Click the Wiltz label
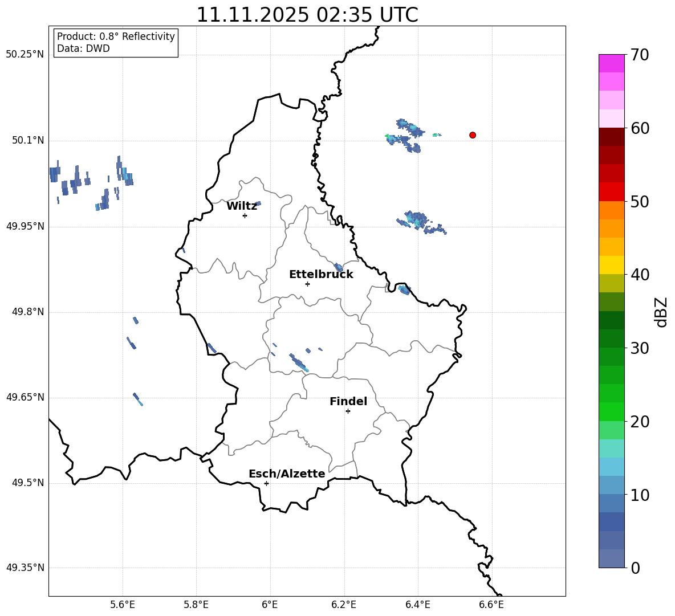 click(242, 206)
